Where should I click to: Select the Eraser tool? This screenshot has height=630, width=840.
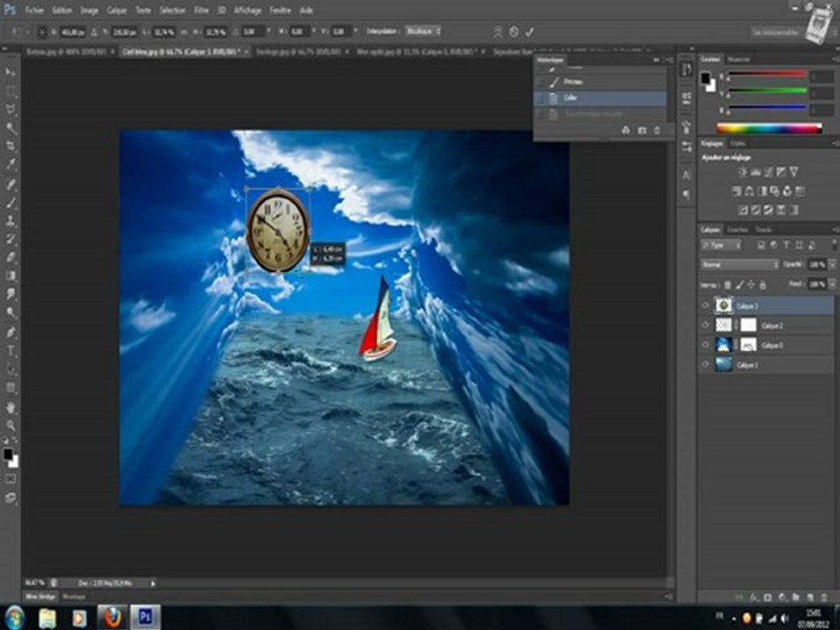10,256
